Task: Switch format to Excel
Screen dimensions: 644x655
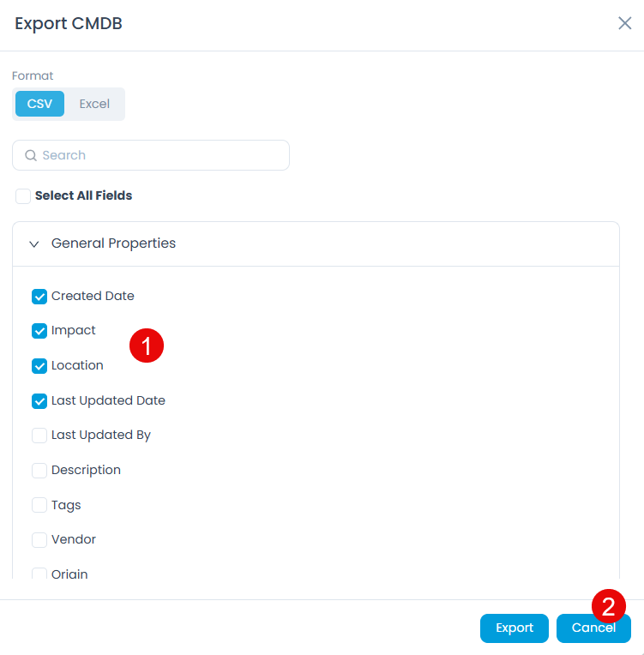Action: 94,104
